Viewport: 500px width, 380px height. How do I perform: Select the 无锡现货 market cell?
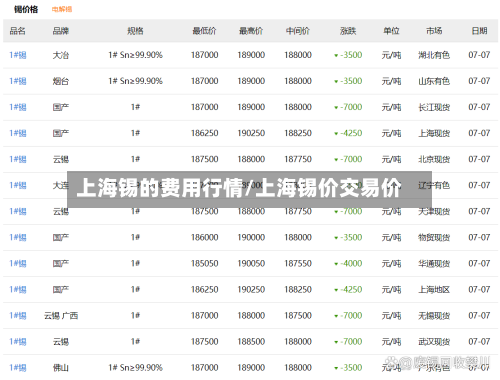pos(434,316)
